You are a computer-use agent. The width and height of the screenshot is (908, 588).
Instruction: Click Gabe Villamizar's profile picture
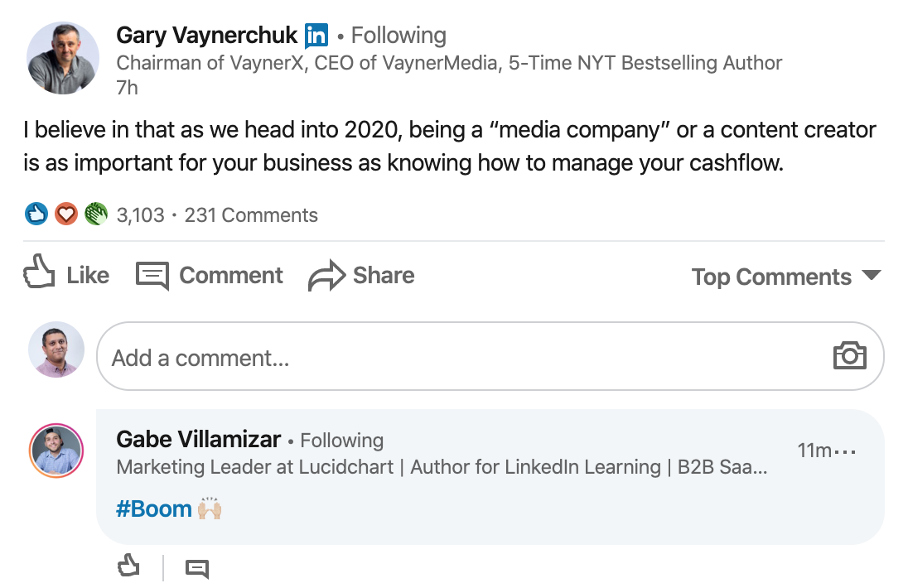click(x=56, y=451)
